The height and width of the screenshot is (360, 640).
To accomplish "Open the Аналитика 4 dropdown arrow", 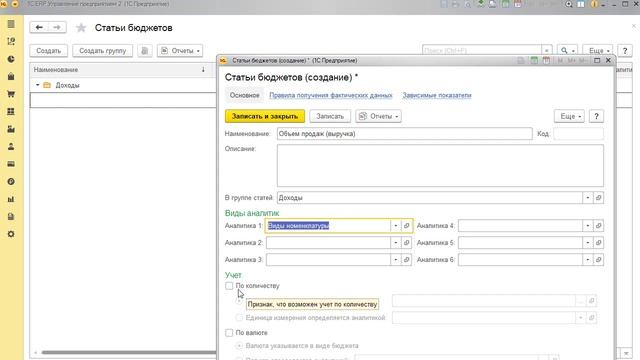I will pyautogui.click(x=587, y=226).
